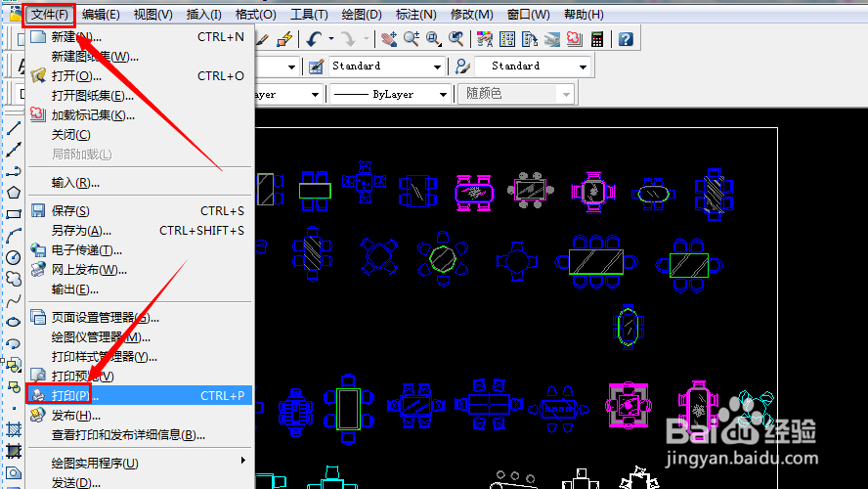
Task: Choose 网上发布(W)... in the File menu
Action: pyautogui.click(x=139, y=270)
